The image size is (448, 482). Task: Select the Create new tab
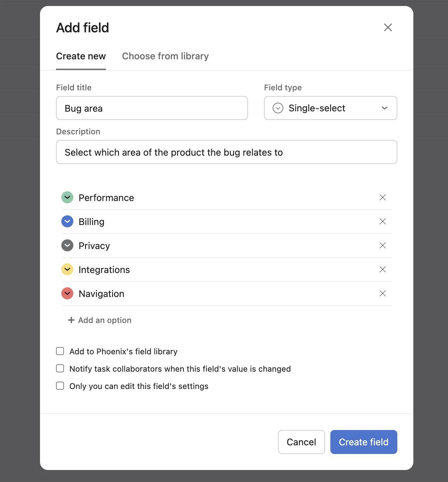pos(81,56)
